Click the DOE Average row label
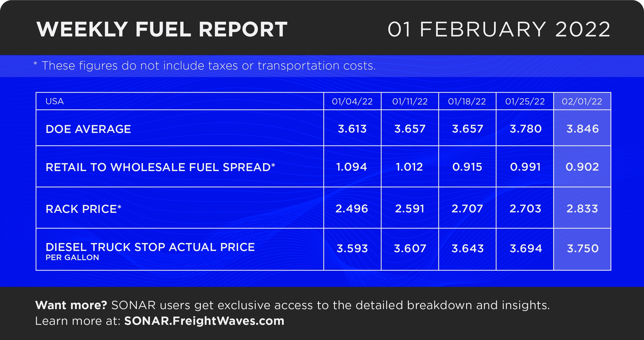The height and width of the screenshot is (340, 644). [x=88, y=129]
